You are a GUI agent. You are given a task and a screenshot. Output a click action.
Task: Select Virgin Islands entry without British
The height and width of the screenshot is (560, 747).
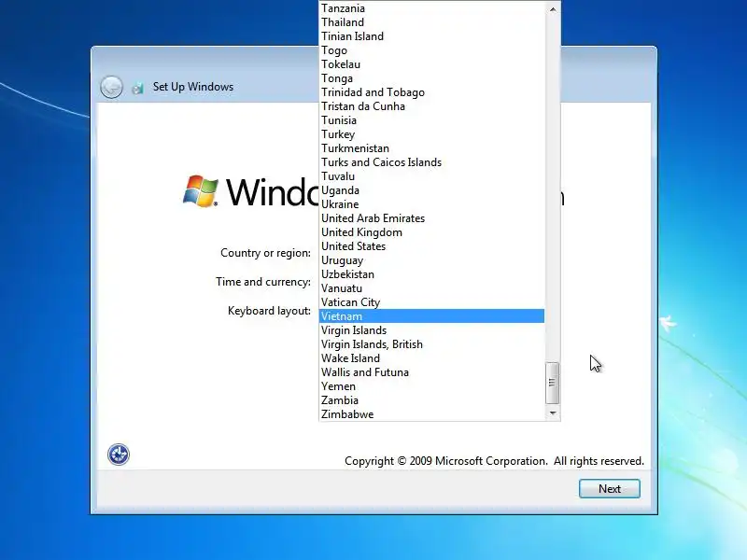point(431,330)
